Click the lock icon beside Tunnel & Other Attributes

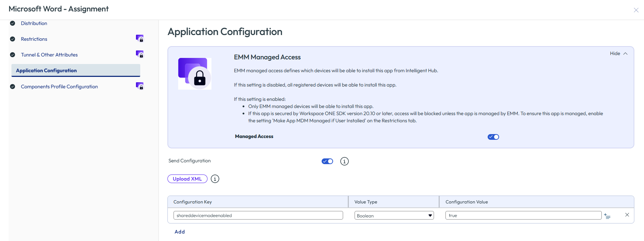pos(140,54)
